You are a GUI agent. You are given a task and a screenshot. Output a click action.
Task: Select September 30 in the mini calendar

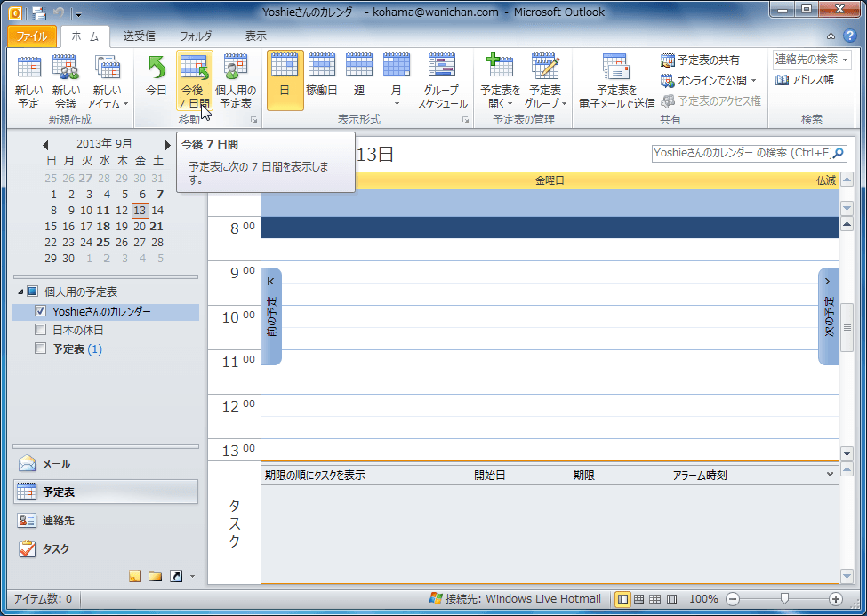[x=68, y=259]
